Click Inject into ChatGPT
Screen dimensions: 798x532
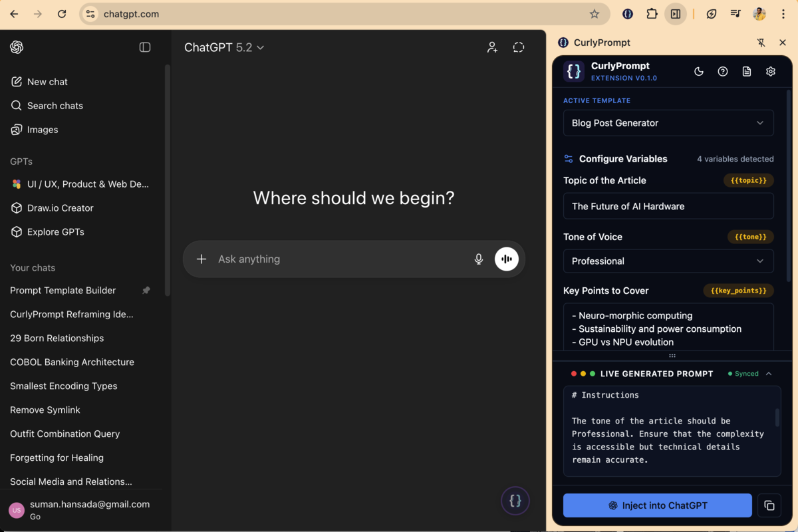click(x=657, y=505)
